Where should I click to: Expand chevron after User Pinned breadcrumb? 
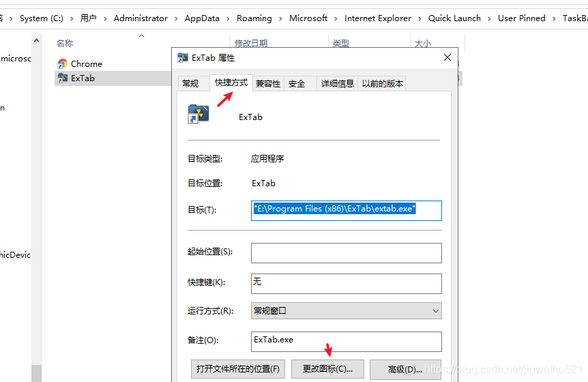click(555, 18)
